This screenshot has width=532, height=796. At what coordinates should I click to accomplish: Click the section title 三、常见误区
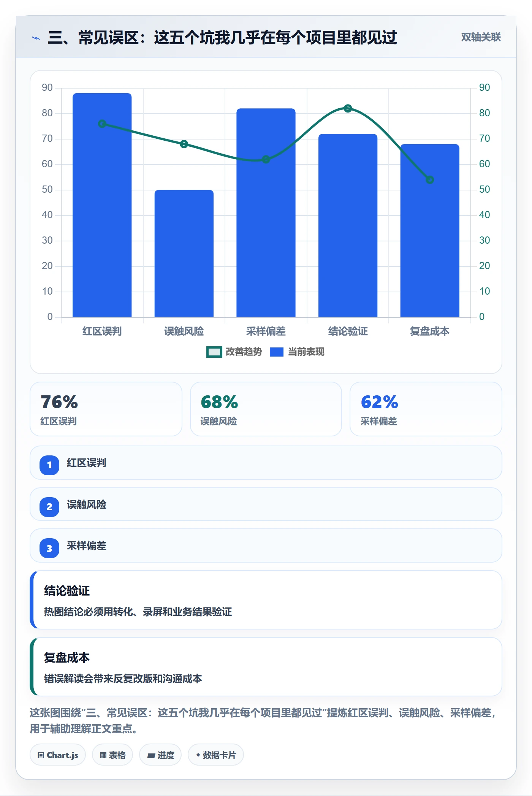click(x=222, y=37)
